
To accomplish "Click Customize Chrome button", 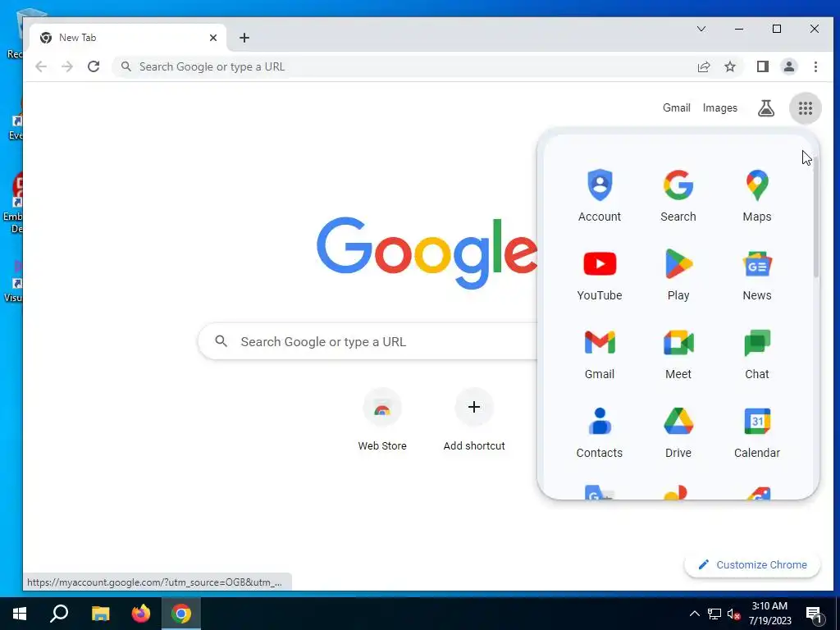I will [x=752, y=564].
